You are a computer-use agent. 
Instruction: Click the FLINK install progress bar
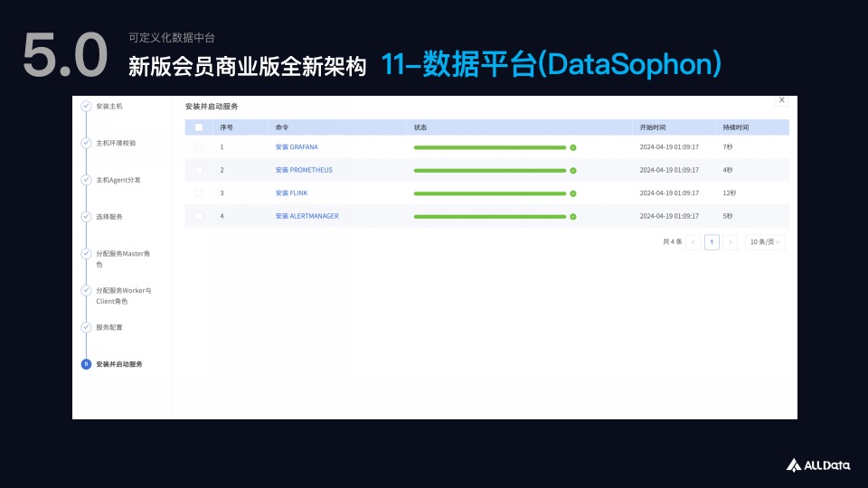coord(490,193)
